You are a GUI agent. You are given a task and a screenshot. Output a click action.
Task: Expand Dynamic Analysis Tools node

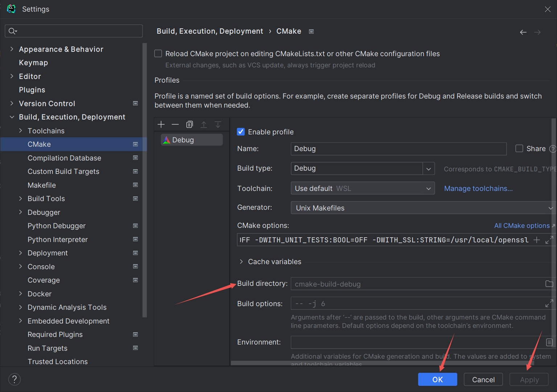pyautogui.click(x=20, y=307)
